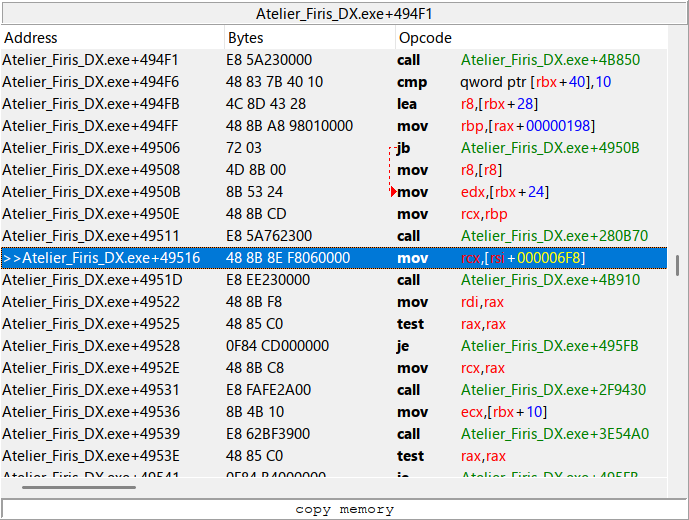Click the vertical scrollbar thumb
The width and height of the screenshot is (689, 520).
click(x=678, y=265)
